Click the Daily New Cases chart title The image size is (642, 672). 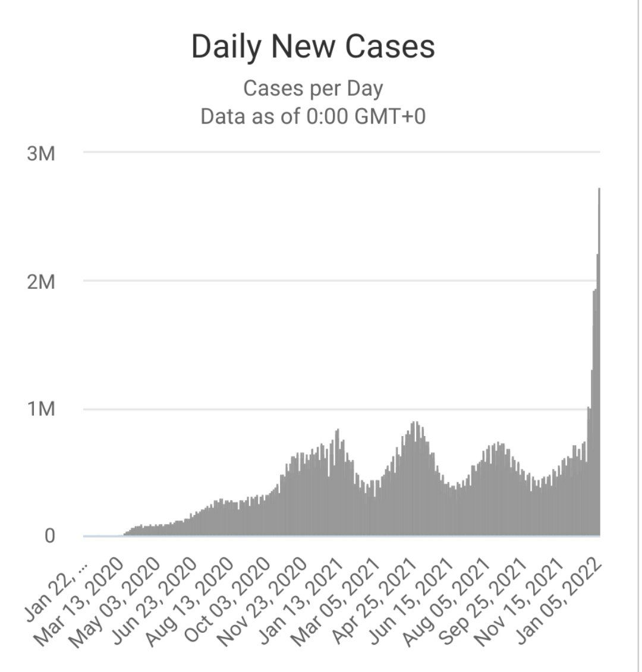click(313, 46)
